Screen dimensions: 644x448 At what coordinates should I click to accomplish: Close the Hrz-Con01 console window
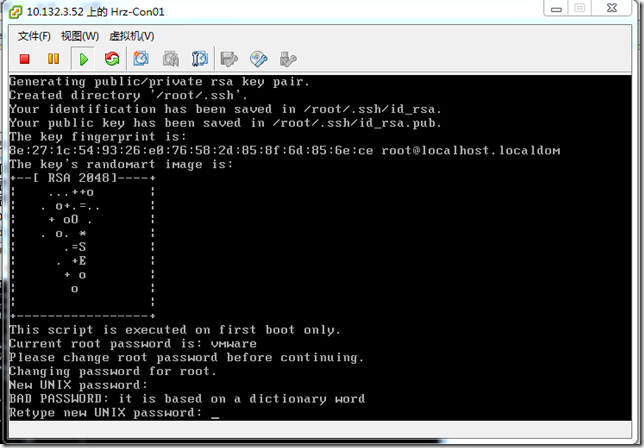click(612, 8)
